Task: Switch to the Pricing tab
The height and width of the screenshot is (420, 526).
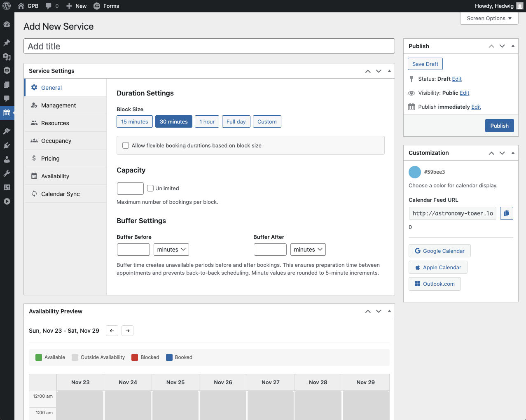Action: point(50,159)
